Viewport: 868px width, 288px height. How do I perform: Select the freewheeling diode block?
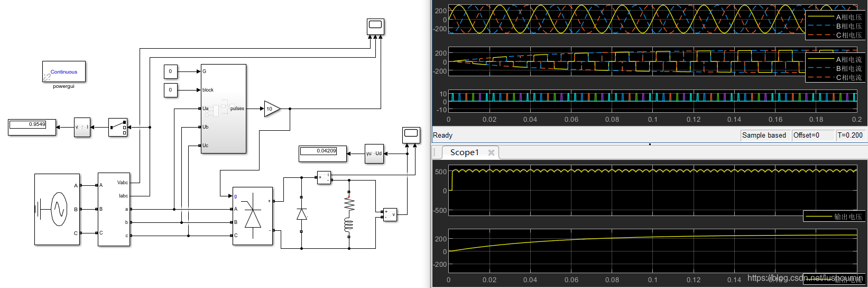(302, 214)
